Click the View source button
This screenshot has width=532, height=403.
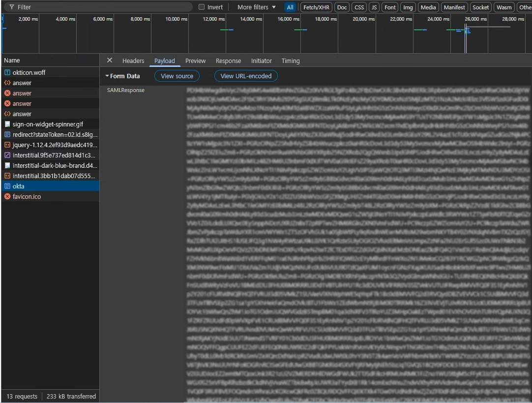coord(177,76)
